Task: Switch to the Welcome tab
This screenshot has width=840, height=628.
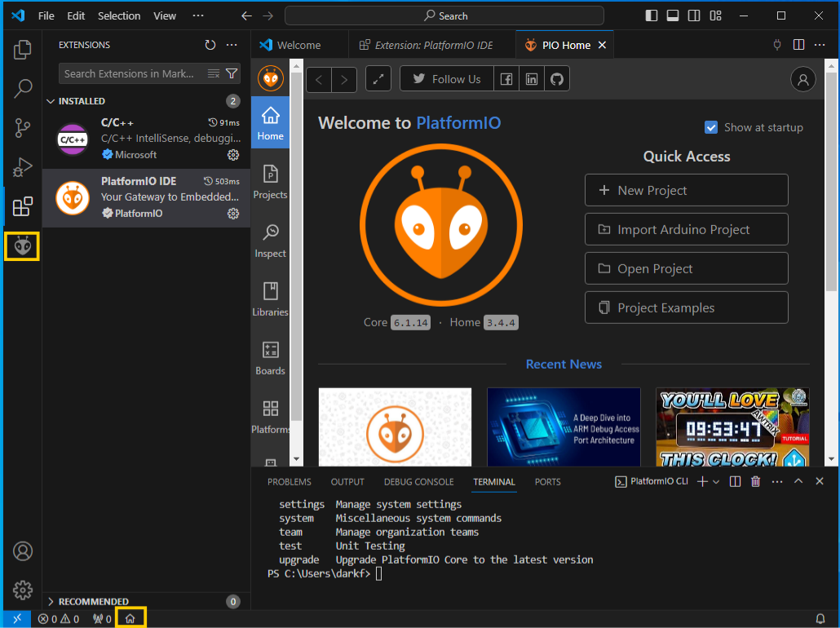Action: pyautogui.click(x=299, y=45)
